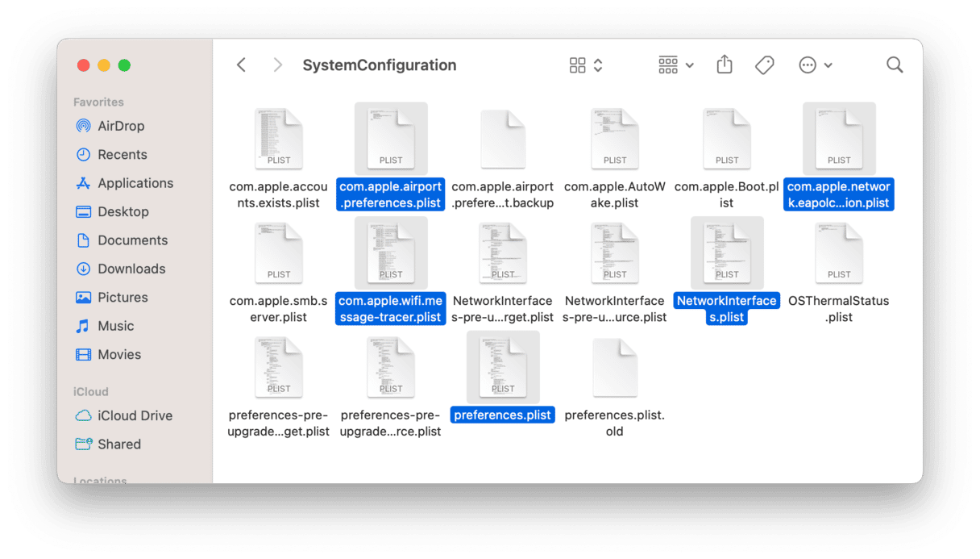980x559 pixels.
Task: Open Downloads in the sidebar
Action: pyautogui.click(x=120, y=269)
